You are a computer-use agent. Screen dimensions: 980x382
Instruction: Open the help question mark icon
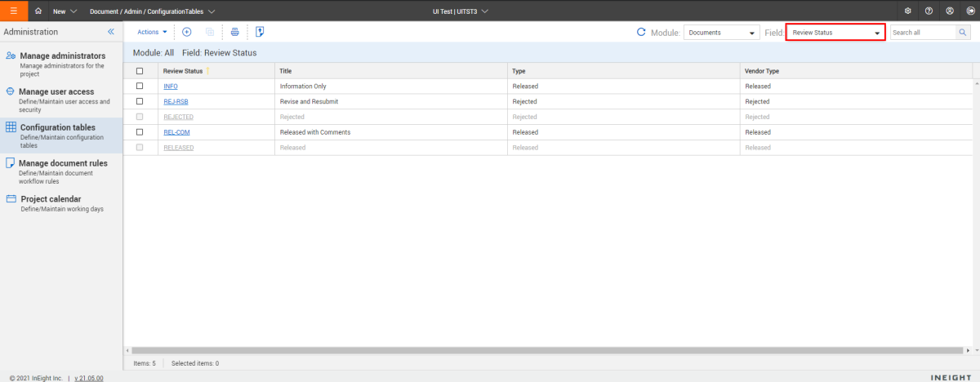929,11
